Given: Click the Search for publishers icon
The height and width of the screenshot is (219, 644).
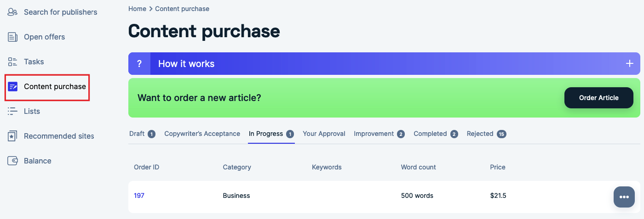Looking at the screenshot, I should [12, 12].
